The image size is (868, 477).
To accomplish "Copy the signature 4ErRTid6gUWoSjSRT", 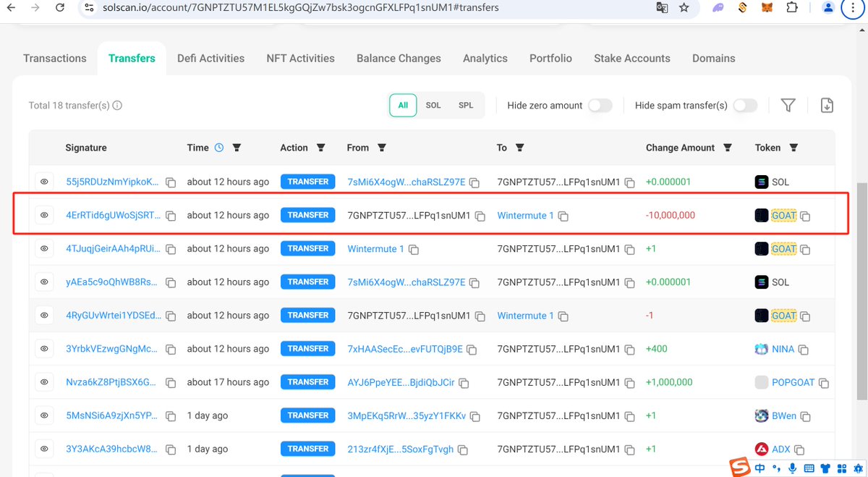I will click(x=171, y=216).
